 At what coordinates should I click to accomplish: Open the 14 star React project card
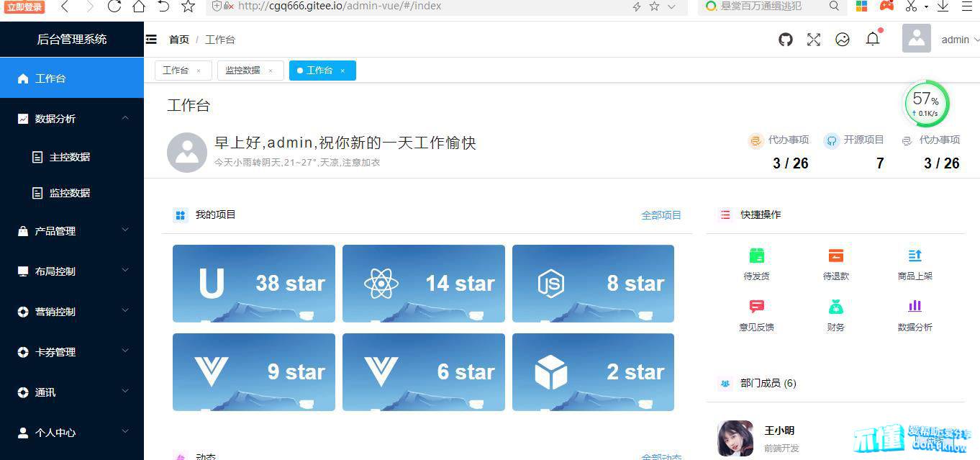pyautogui.click(x=424, y=283)
